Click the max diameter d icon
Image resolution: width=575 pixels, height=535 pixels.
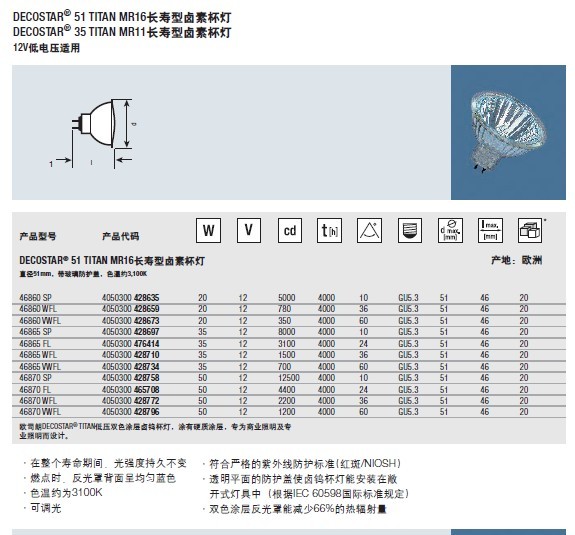point(450,230)
